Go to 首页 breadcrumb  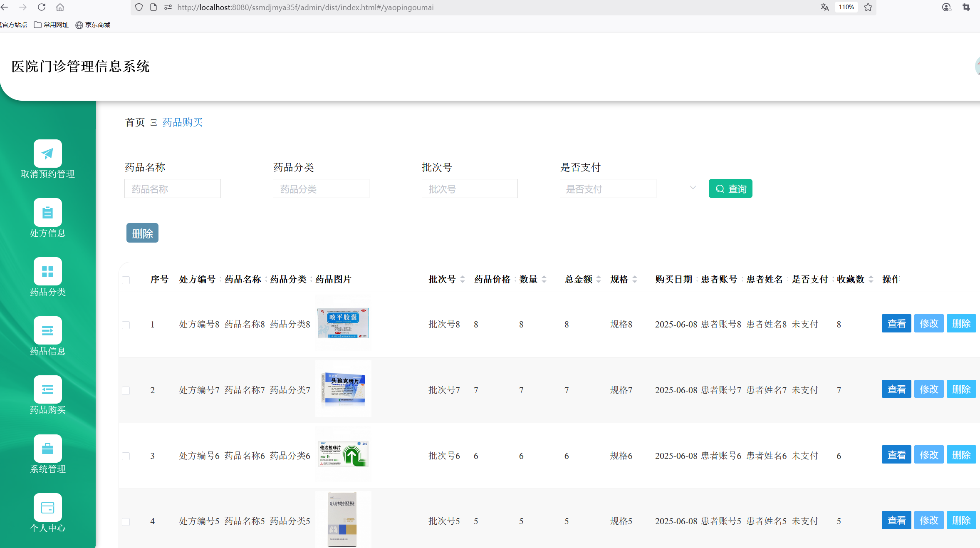(135, 122)
